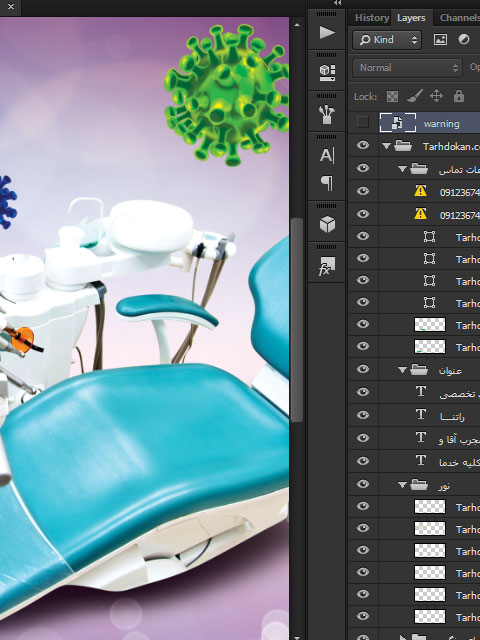Image resolution: width=480 pixels, height=640 pixels.
Task: Filter layers by pixel image icon
Action: pos(440,40)
